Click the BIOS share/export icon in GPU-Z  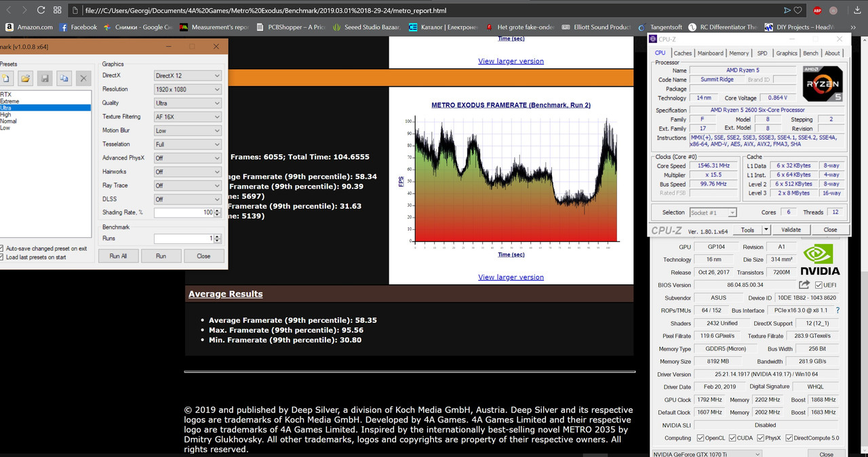coord(804,285)
